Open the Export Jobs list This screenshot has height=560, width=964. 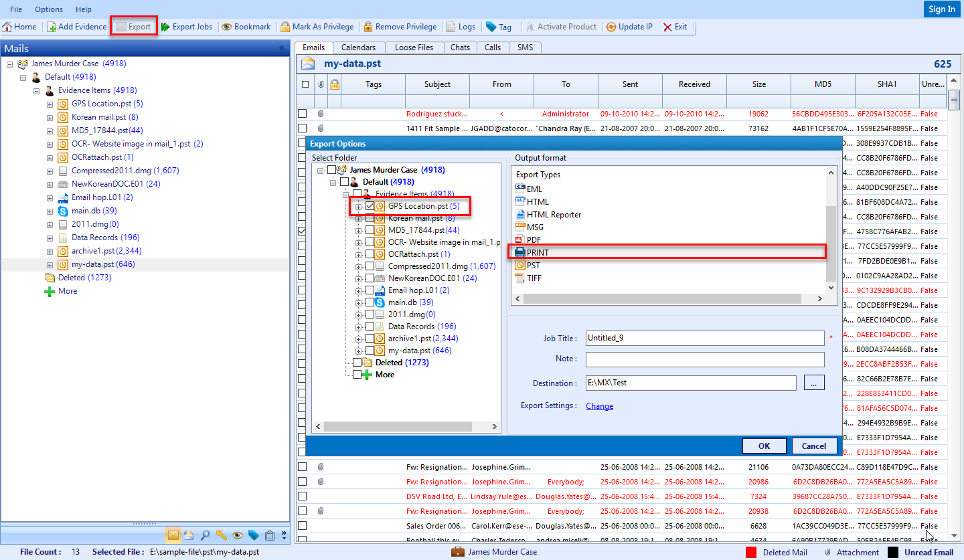186,27
